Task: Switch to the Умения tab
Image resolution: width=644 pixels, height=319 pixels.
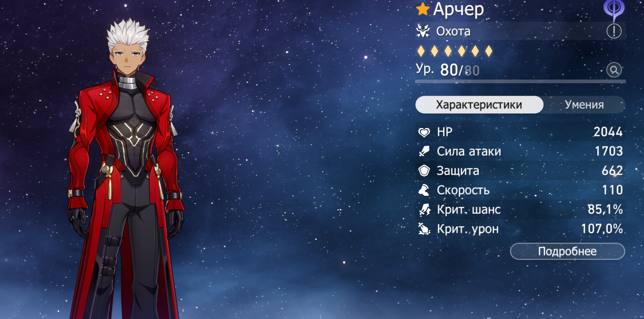Action: pos(584,105)
